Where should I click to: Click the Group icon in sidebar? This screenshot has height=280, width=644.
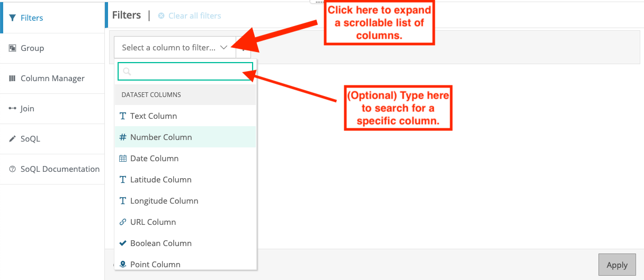click(13, 48)
